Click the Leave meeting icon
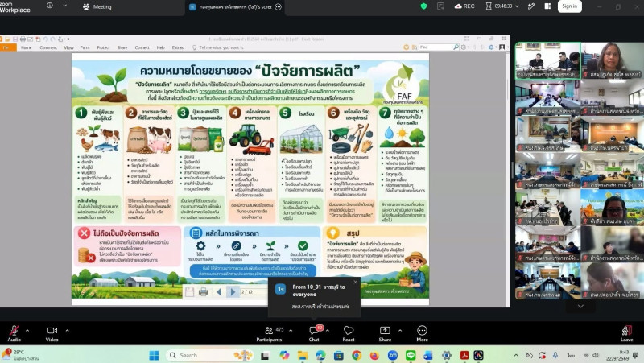This screenshot has height=363, width=644. click(627, 333)
